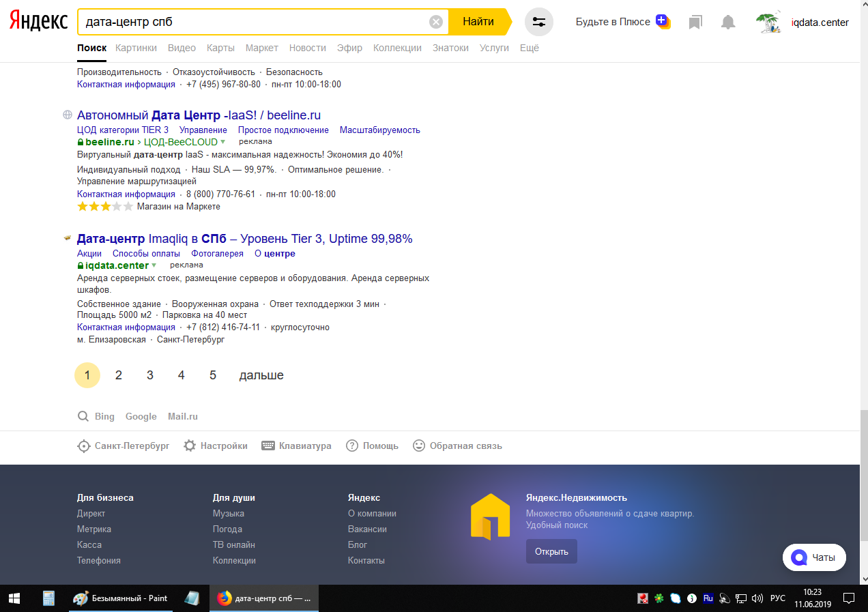
Task: Open the Маркет tab
Action: (x=262, y=48)
